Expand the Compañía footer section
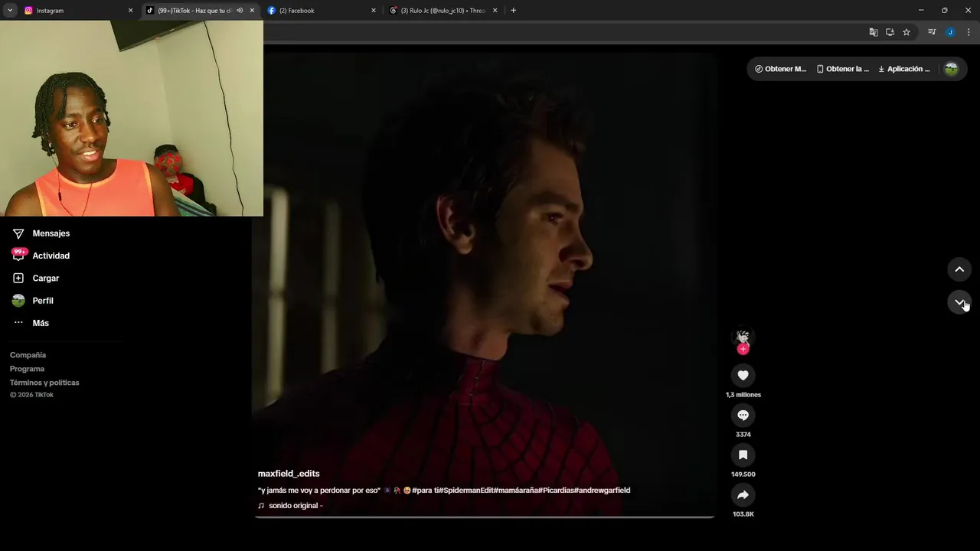Image resolution: width=980 pixels, height=551 pixels. [x=28, y=355]
